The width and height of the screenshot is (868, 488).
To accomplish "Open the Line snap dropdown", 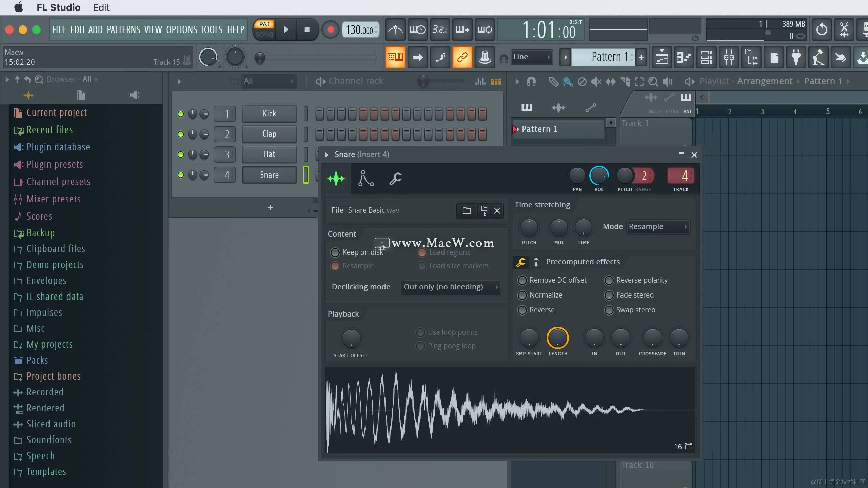I will pyautogui.click(x=531, y=57).
